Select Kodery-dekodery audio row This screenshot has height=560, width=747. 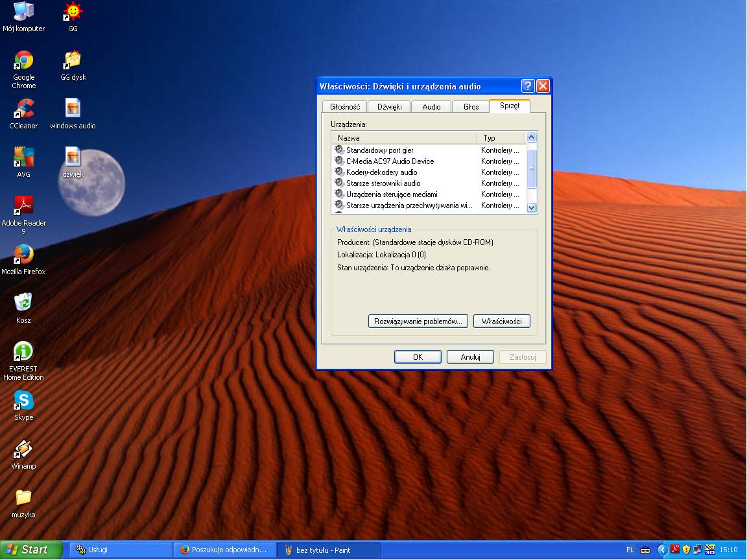pyautogui.click(x=428, y=172)
